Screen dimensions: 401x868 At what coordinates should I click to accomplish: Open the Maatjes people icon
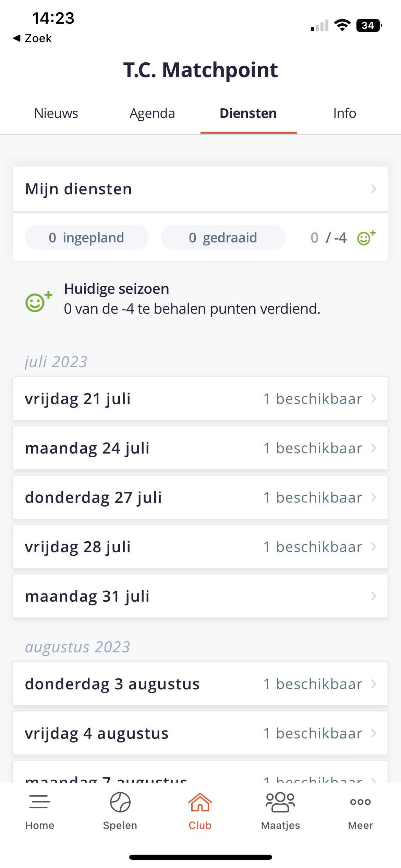click(x=280, y=802)
